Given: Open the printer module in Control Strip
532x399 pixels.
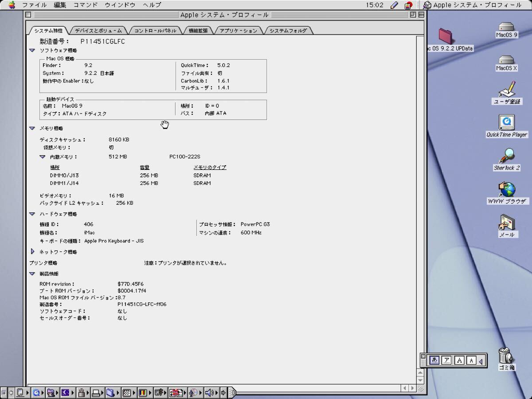Looking at the screenshot, I should click(98, 392).
